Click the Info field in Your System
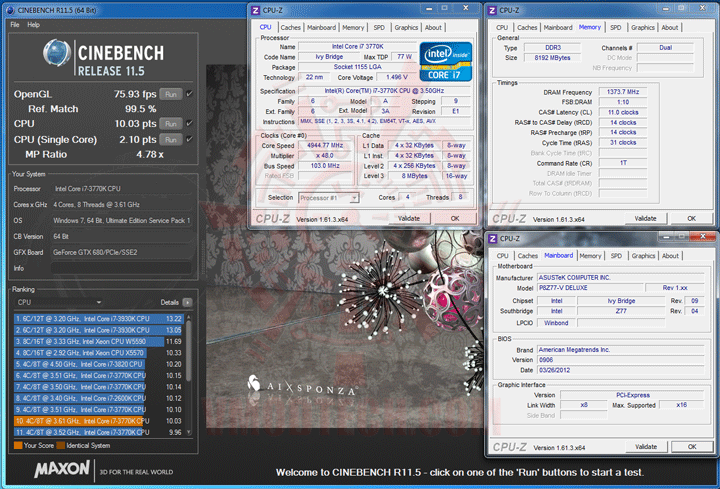The image size is (720, 489). (121, 268)
